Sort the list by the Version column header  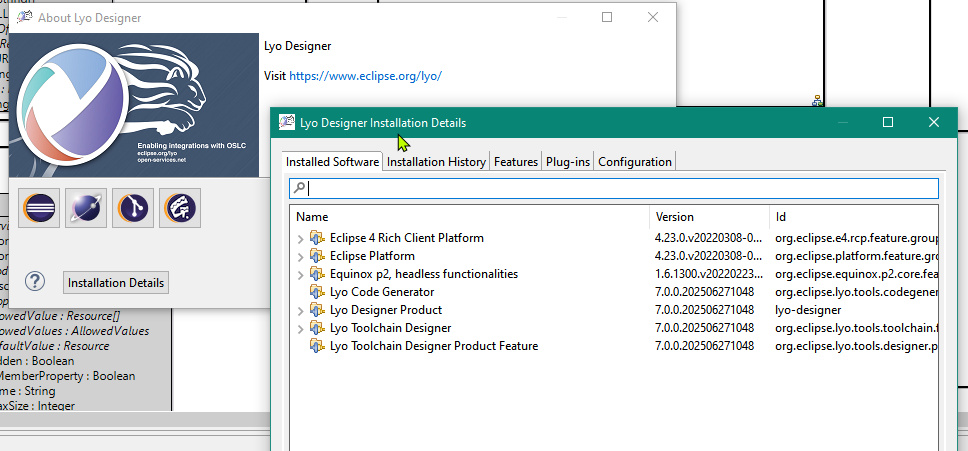[709, 217]
